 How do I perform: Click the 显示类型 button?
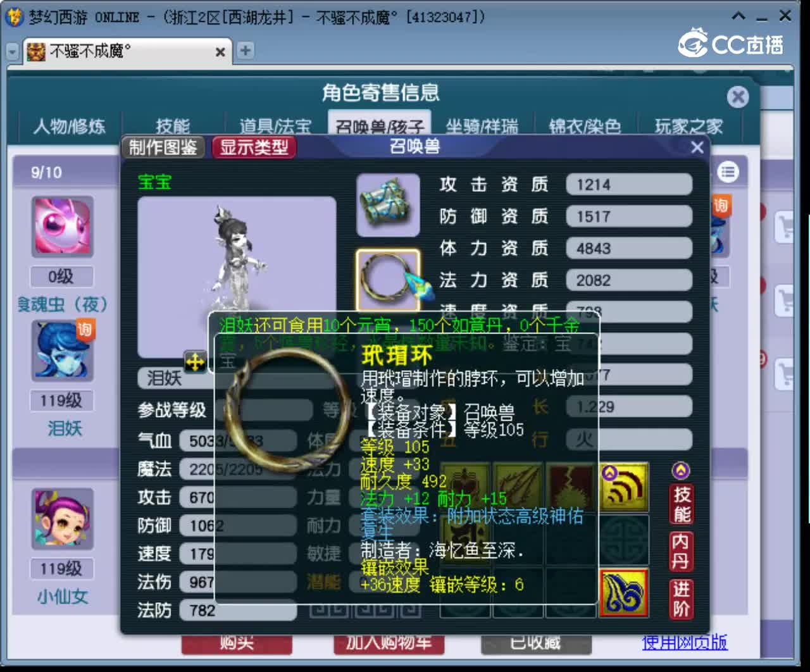pos(254,147)
